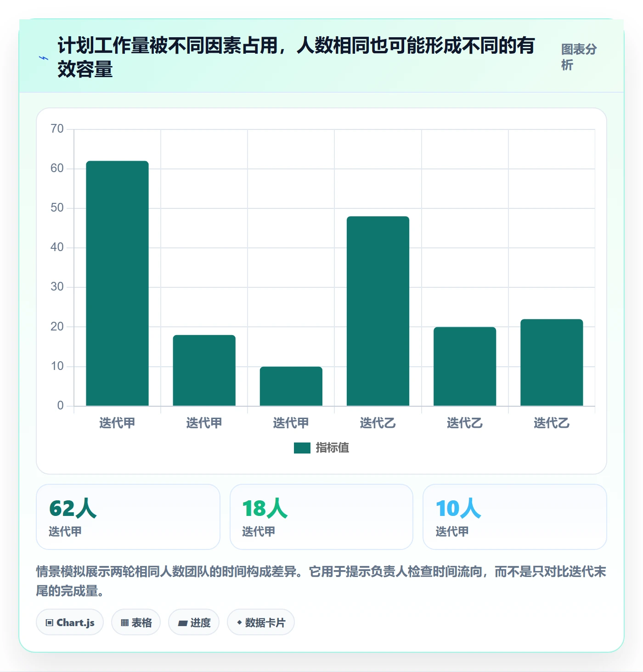Click the y-axis label 30
Viewport: 643px width, 672px height.
pyautogui.click(x=57, y=287)
